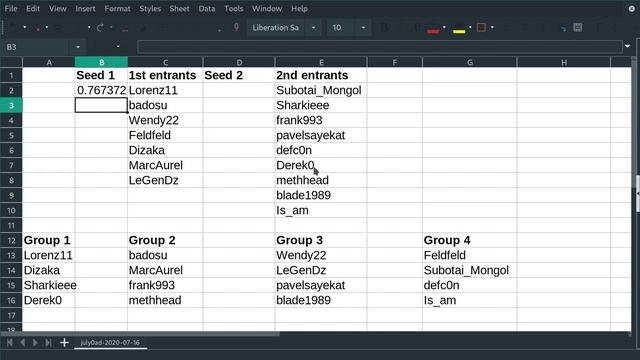Click the red font color icon
Screen dimensions: 640x360
(433, 28)
